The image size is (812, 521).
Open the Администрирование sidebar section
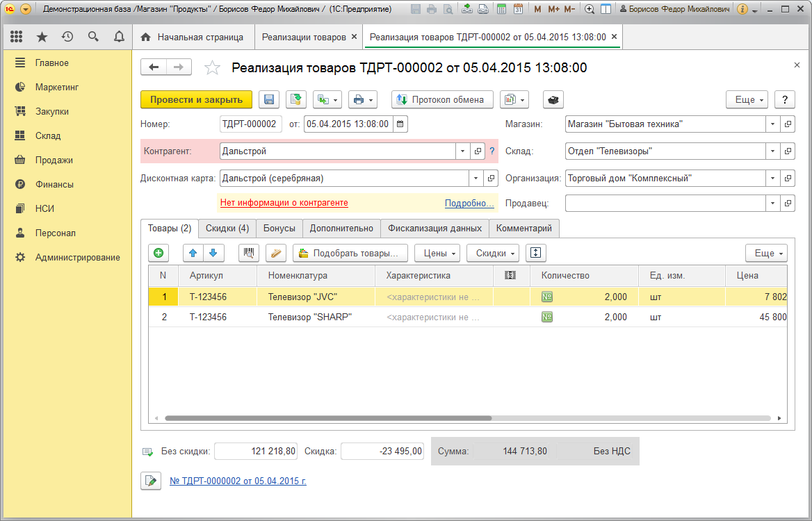tap(78, 257)
